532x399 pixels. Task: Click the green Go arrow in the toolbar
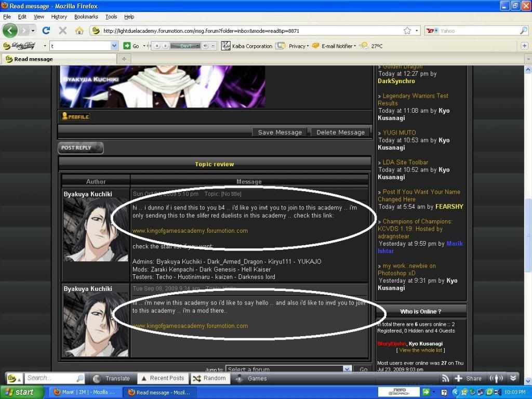(127, 46)
